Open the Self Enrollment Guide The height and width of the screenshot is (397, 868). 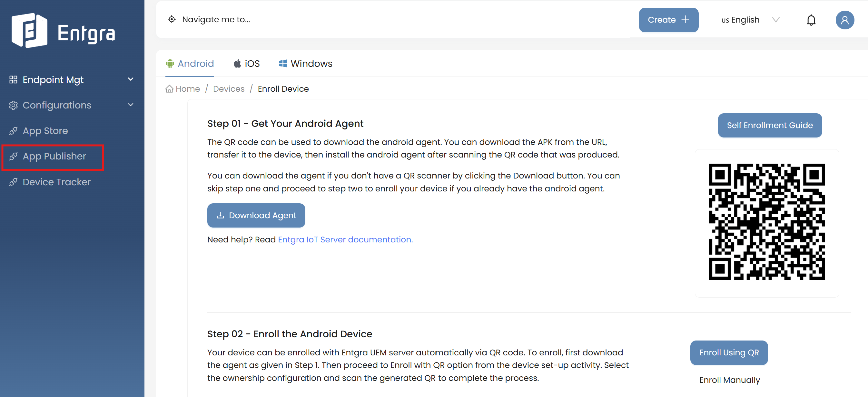point(770,125)
